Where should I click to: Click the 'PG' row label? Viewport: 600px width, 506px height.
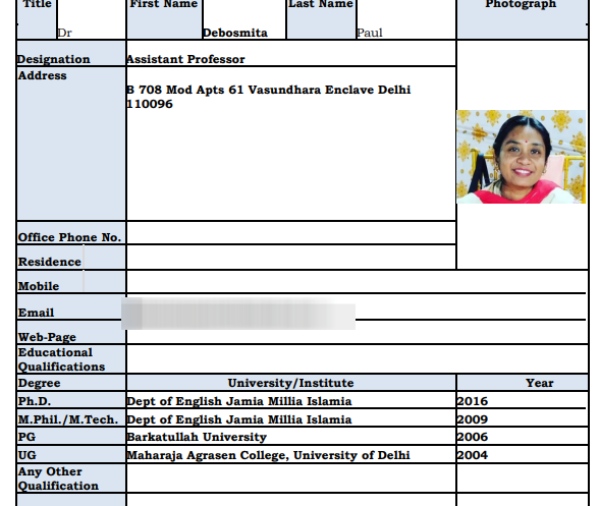pos(27,437)
